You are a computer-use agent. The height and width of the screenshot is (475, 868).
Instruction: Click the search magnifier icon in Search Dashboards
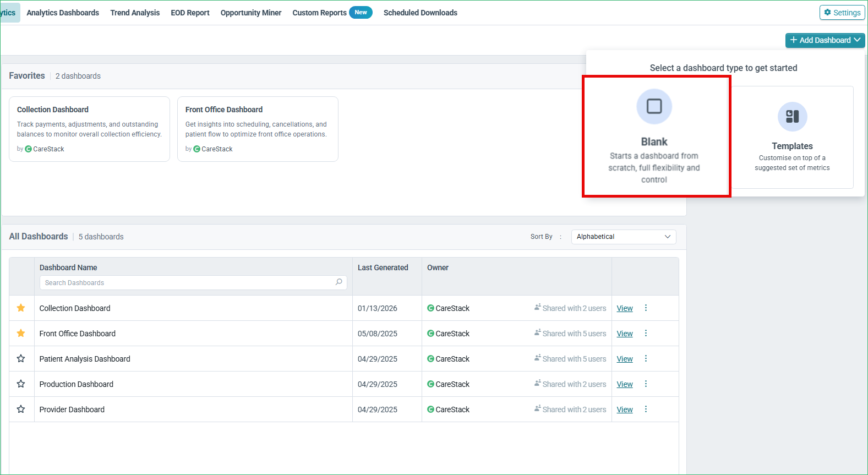coord(339,282)
